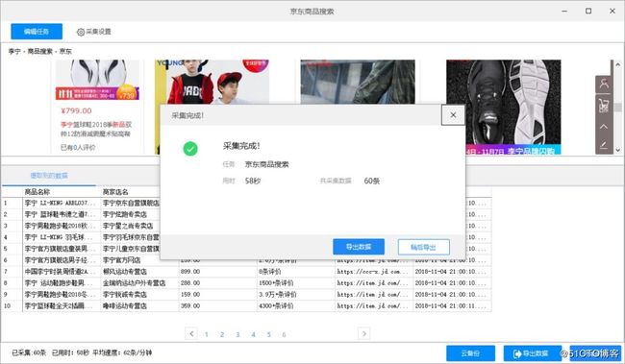Click price cell 359.00
The height and width of the screenshot is (364, 625).
pyautogui.click(x=217, y=306)
